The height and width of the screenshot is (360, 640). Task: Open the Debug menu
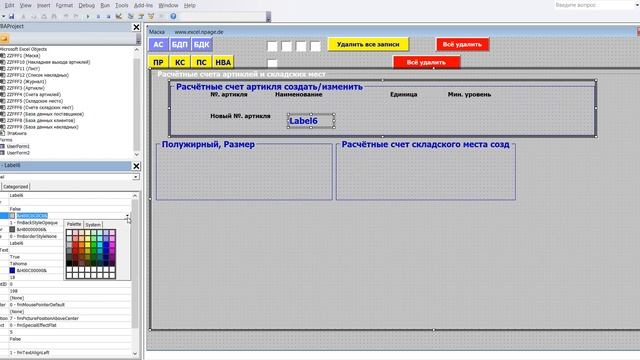pos(87,5)
